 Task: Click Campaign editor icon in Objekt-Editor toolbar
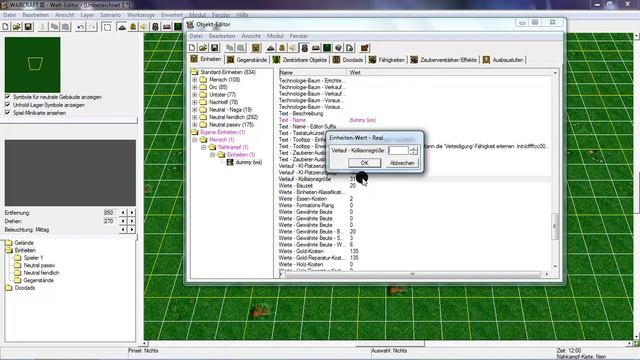click(316, 48)
